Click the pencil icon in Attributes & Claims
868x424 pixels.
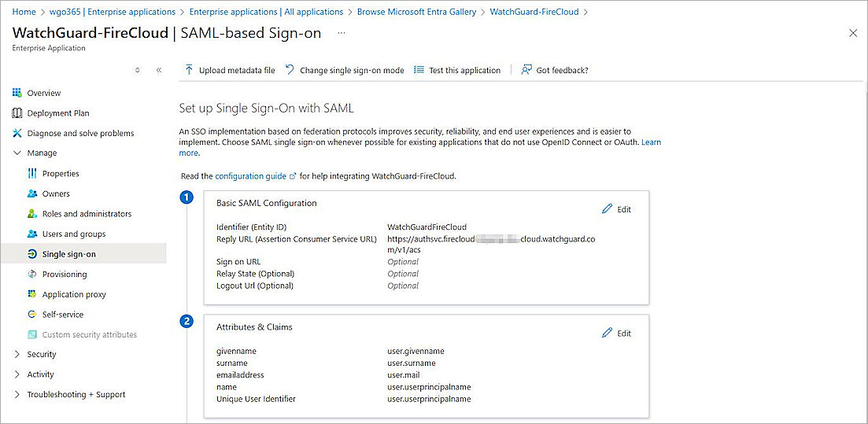(x=608, y=333)
